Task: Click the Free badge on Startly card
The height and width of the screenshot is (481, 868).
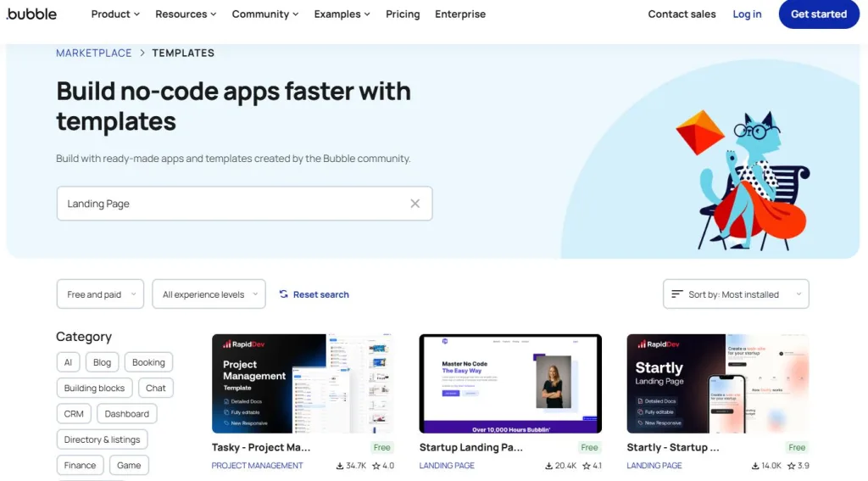Action: pos(797,447)
